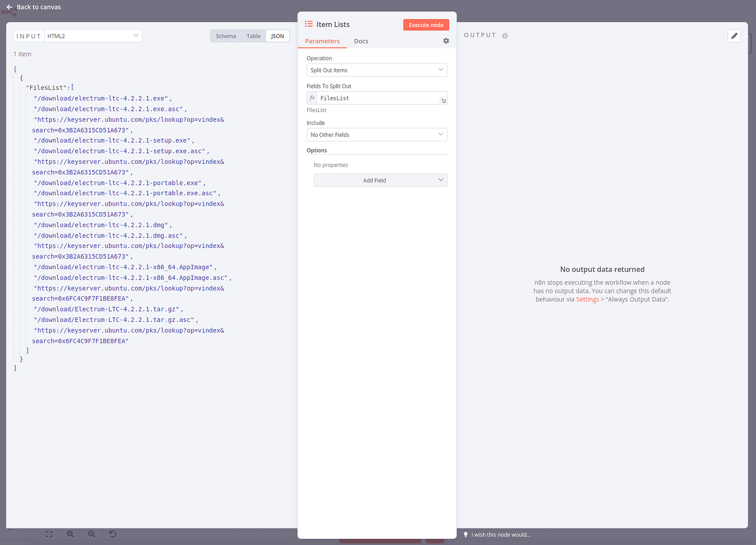
Task: Select the JSON input view
Action: click(x=277, y=36)
